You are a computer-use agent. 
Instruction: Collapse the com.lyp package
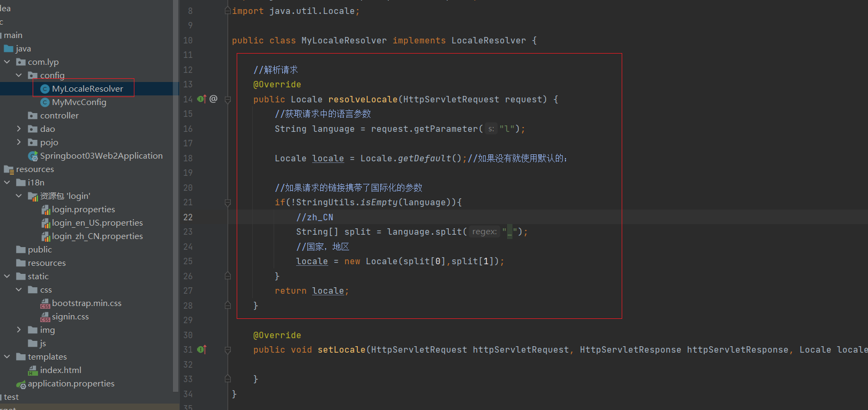click(x=7, y=62)
